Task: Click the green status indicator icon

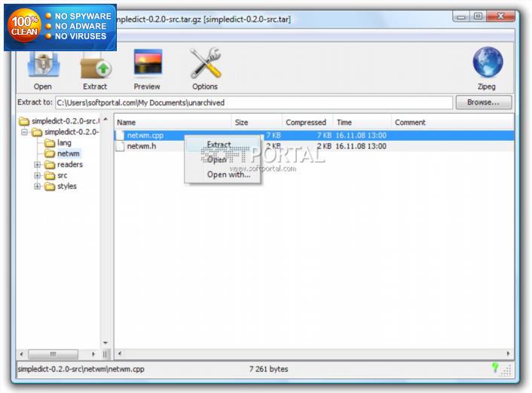Action: (x=495, y=367)
